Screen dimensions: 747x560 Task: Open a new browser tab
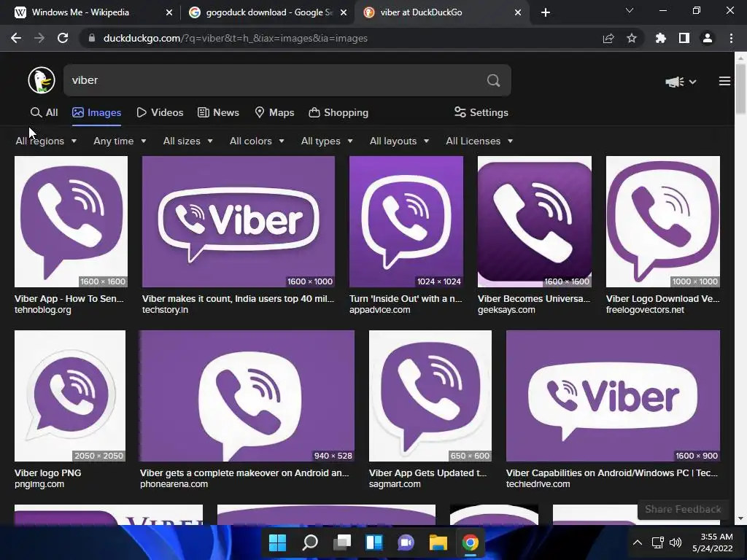coord(546,12)
